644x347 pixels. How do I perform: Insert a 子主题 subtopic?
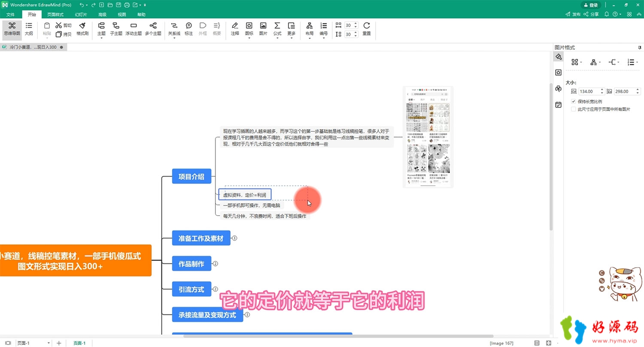(116, 29)
